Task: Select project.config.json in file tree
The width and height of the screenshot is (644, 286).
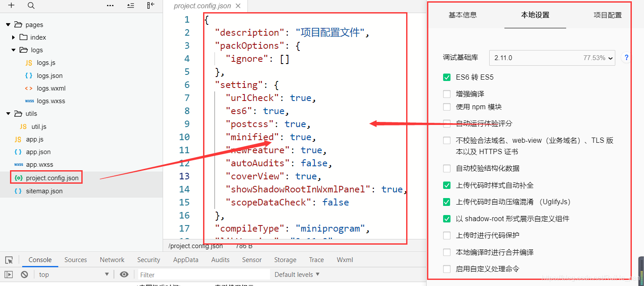Action: (52, 178)
